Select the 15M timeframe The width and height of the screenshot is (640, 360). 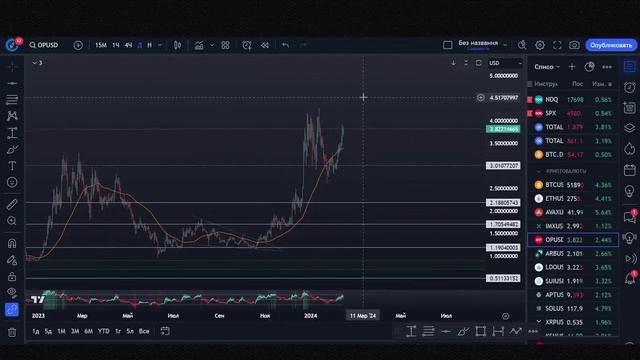(101, 45)
